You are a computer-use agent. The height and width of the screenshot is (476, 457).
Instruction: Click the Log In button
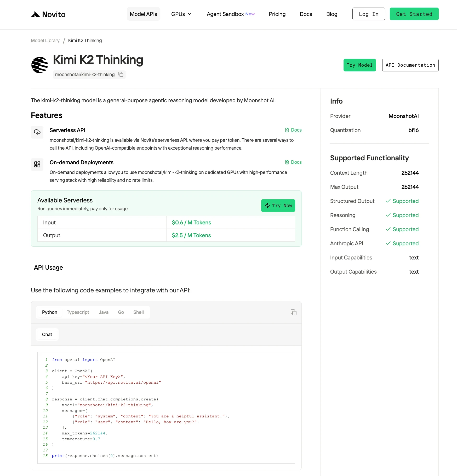tap(369, 14)
